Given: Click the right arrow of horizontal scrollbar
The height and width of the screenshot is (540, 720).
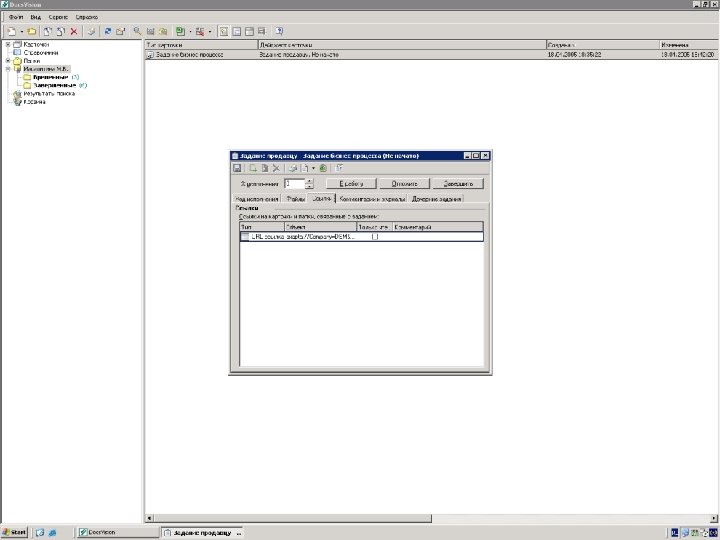Looking at the screenshot, I should [714, 518].
